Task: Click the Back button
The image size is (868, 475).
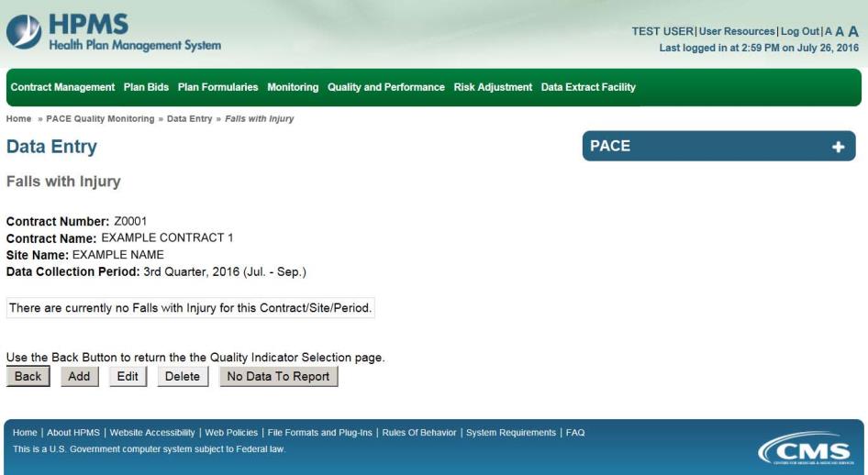Action: 28,376
